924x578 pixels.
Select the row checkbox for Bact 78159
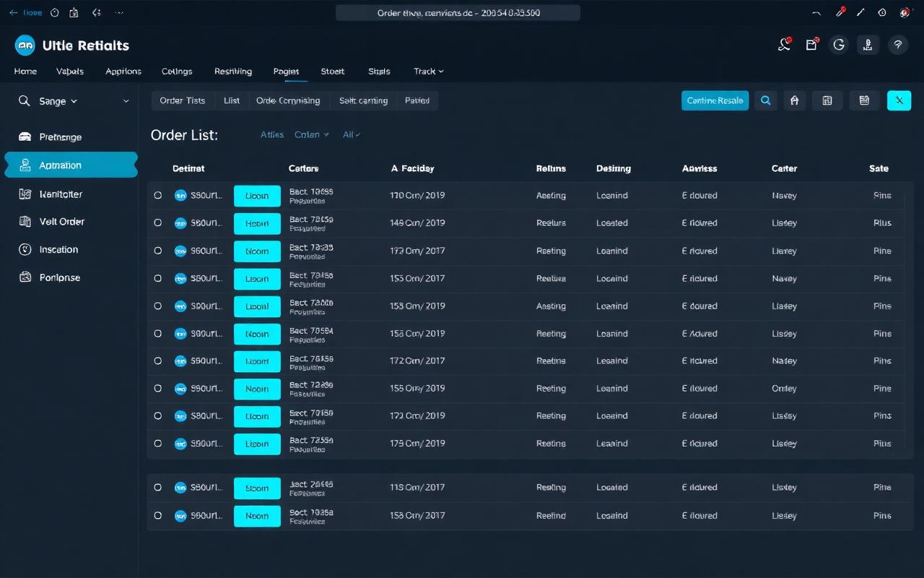click(158, 223)
